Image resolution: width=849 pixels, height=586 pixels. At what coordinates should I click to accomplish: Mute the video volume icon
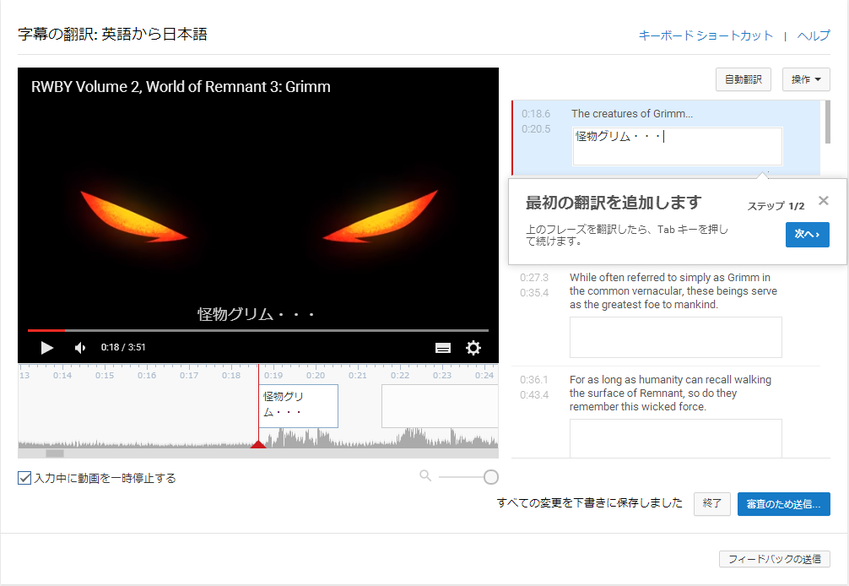80,348
